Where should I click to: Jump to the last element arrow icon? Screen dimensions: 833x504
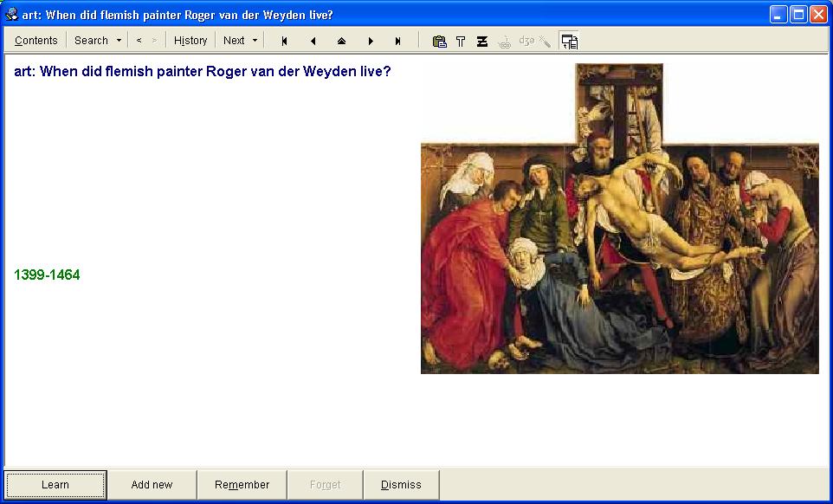pos(398,41)
